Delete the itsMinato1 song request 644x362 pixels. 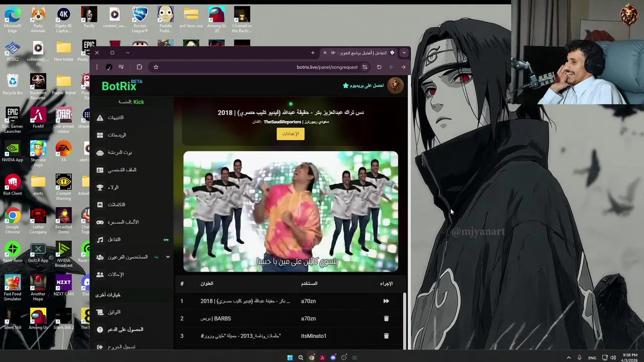[386, 336]
